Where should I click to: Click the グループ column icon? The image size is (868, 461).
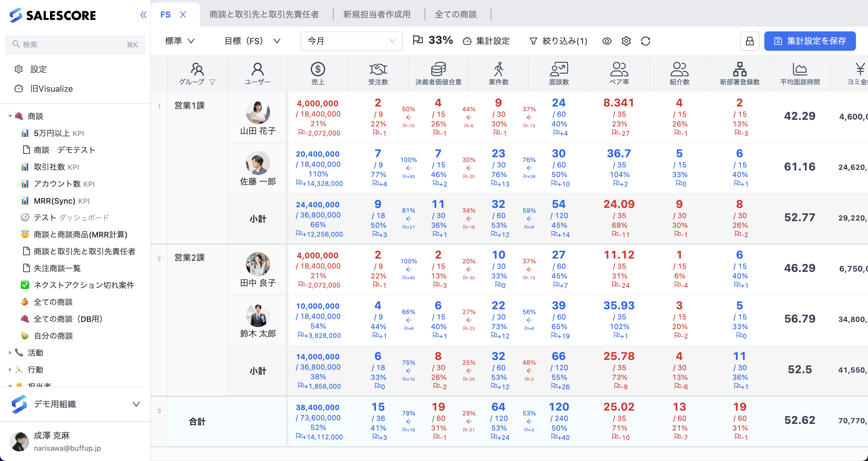[197, 69]
